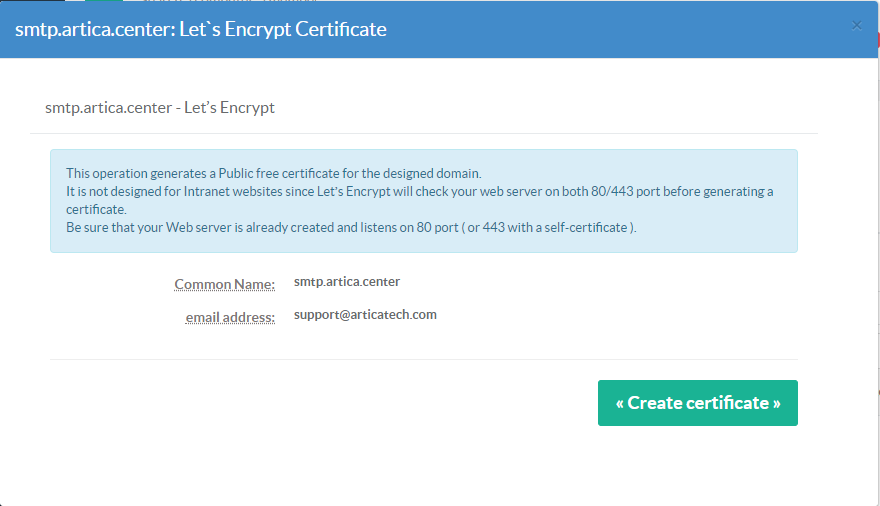This screenshot has width=880, height=506.
Task: Close the Let's Encrypt Certificate dialog
Action: 856,25
